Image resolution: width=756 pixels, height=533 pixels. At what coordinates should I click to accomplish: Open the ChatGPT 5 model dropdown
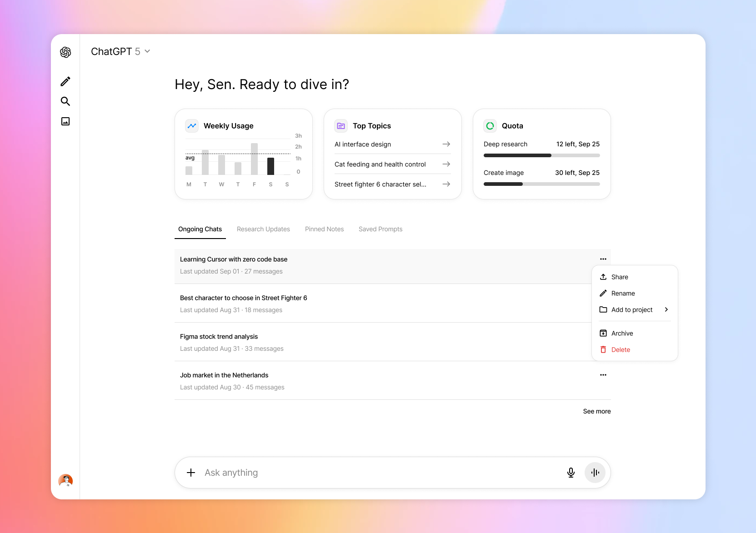pos(120,52)
